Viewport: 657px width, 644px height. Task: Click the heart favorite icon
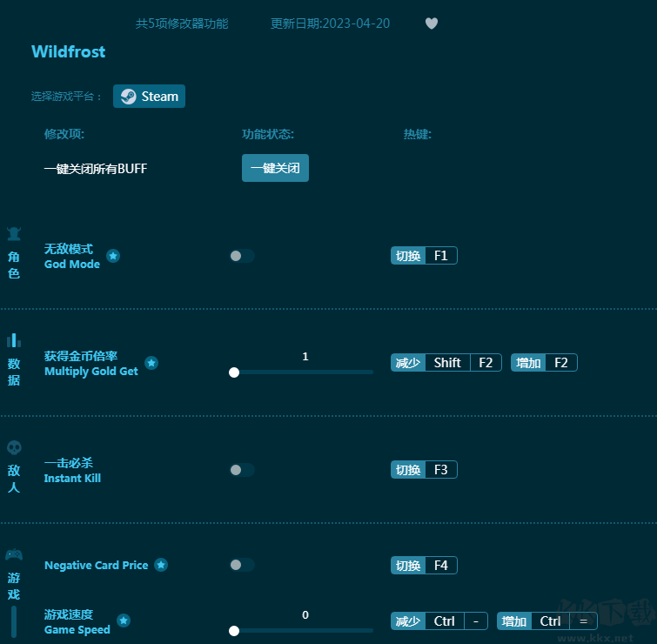pos(431,23)
